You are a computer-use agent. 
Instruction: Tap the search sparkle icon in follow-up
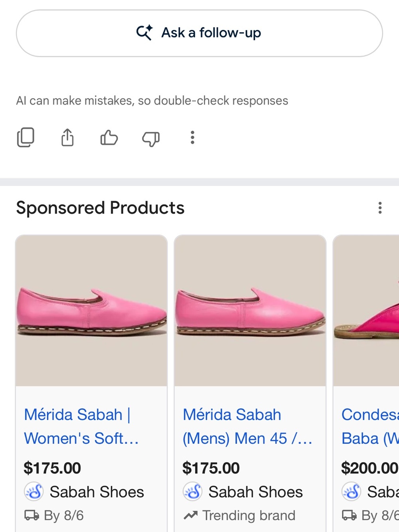pyautogui.click(x=144, y=32)
